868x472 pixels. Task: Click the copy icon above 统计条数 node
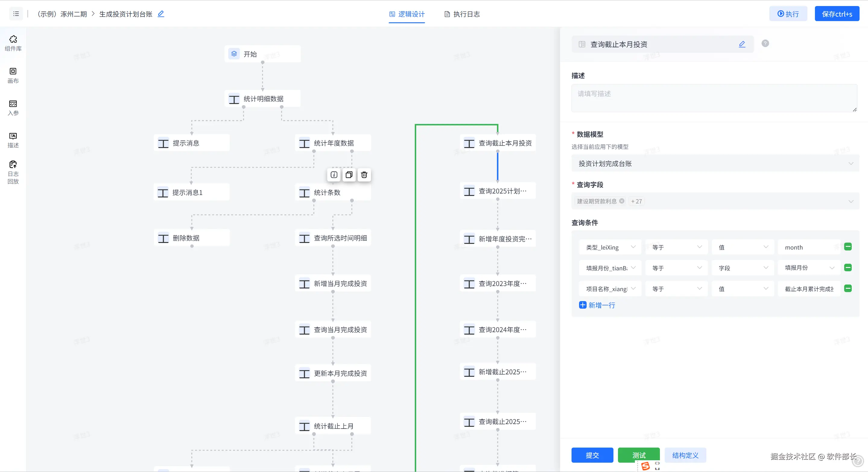pyautogui.click(x=349, y=175)
